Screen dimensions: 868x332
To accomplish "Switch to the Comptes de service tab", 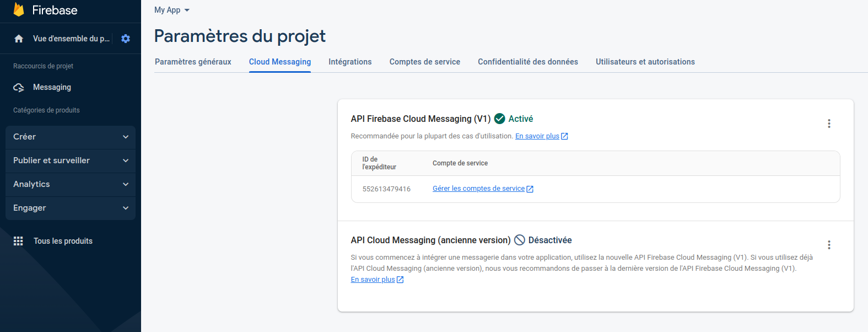I will pyautogui.click(x=424, y=62).
